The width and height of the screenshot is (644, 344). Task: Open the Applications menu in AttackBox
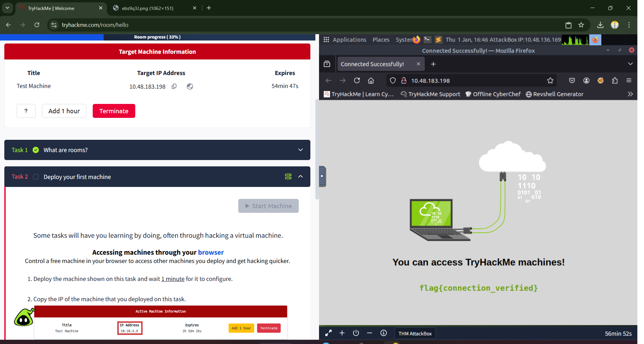tap(349, 40)
